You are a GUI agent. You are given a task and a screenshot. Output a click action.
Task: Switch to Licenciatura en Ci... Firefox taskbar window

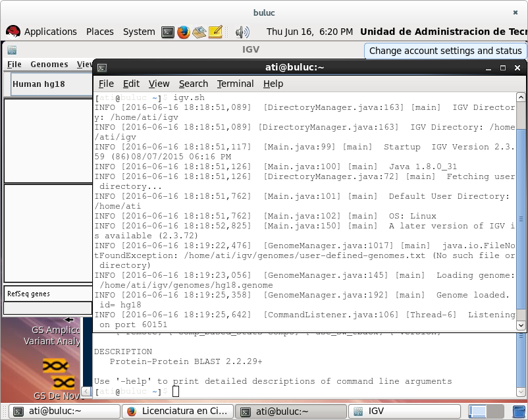click(178, 411)
